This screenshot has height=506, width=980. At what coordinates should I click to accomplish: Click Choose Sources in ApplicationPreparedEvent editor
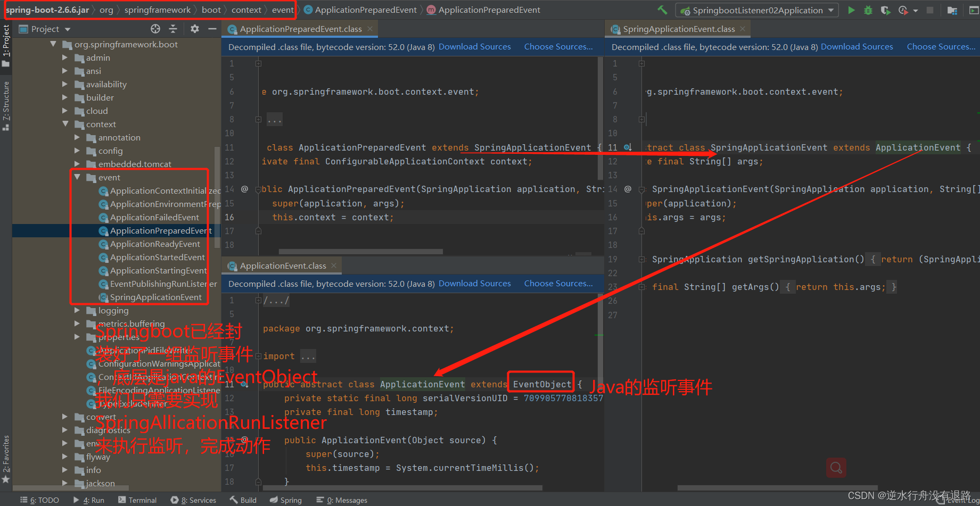click(558, 47)
